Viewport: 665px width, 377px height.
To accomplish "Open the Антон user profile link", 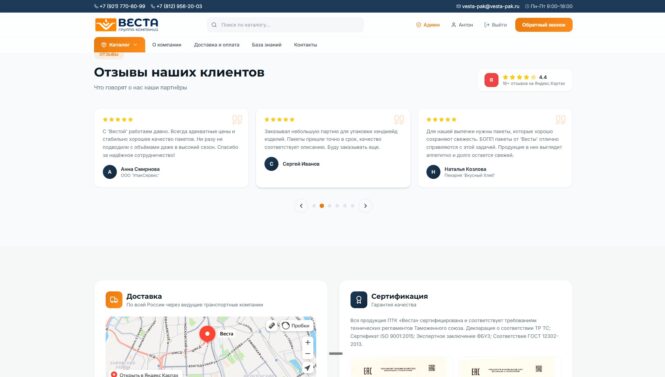I will pos(461,25).
